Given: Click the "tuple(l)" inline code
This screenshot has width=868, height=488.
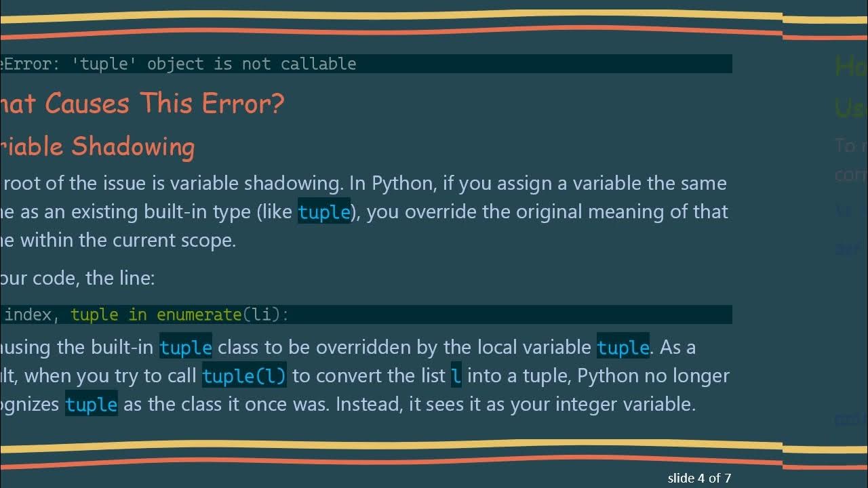Looking at the screenshot, I should [x=244, y=376].
